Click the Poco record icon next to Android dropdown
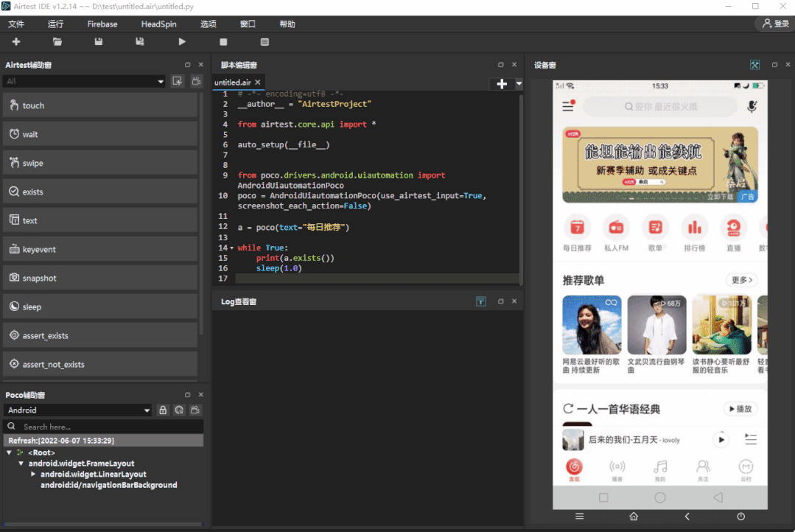Viewport: 795px width, 532px height. [x=195, y=410]
